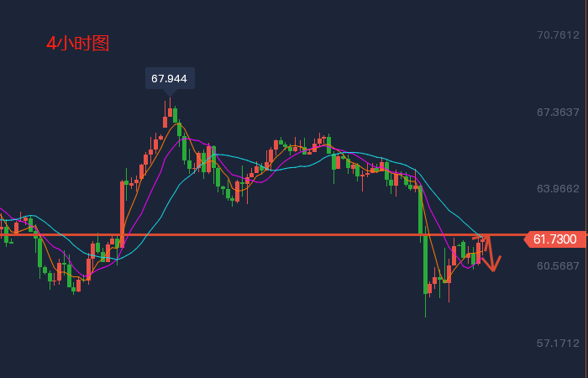Click the red downward arrowhead annotation
This screenshot has height=378, width=588.
click(x=492, y=265)
